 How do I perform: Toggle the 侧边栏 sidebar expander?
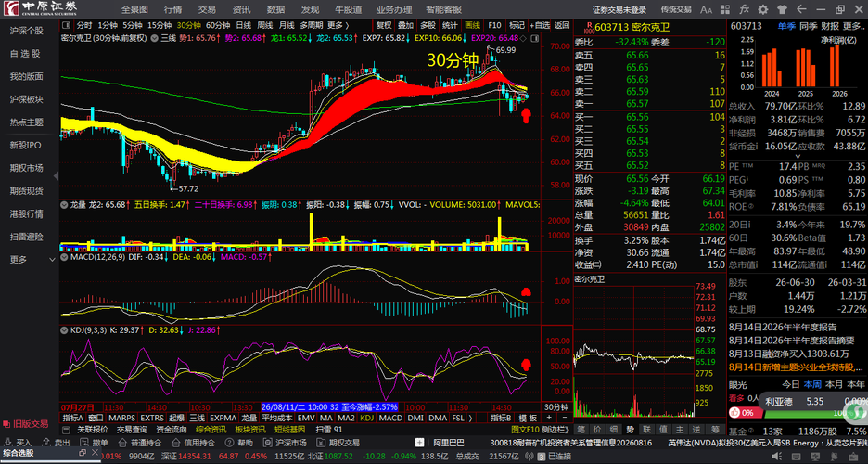coord(555,430)
